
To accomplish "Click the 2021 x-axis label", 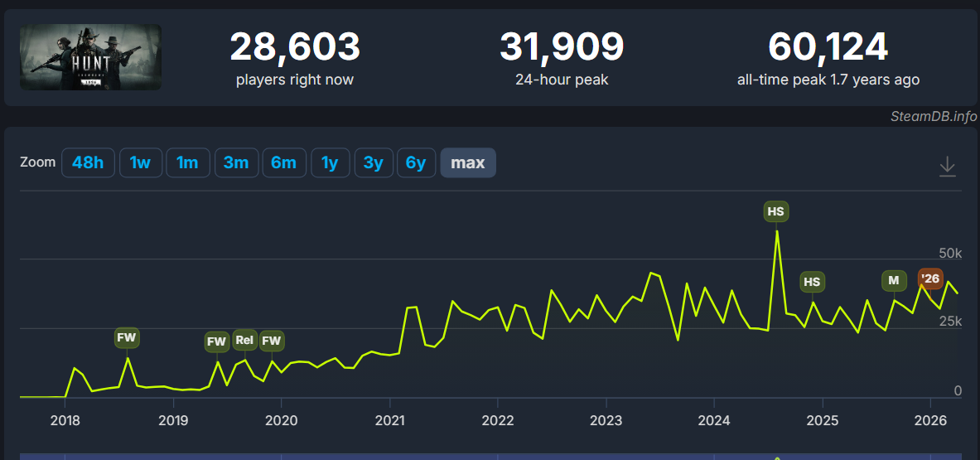I will pos(390,419).
